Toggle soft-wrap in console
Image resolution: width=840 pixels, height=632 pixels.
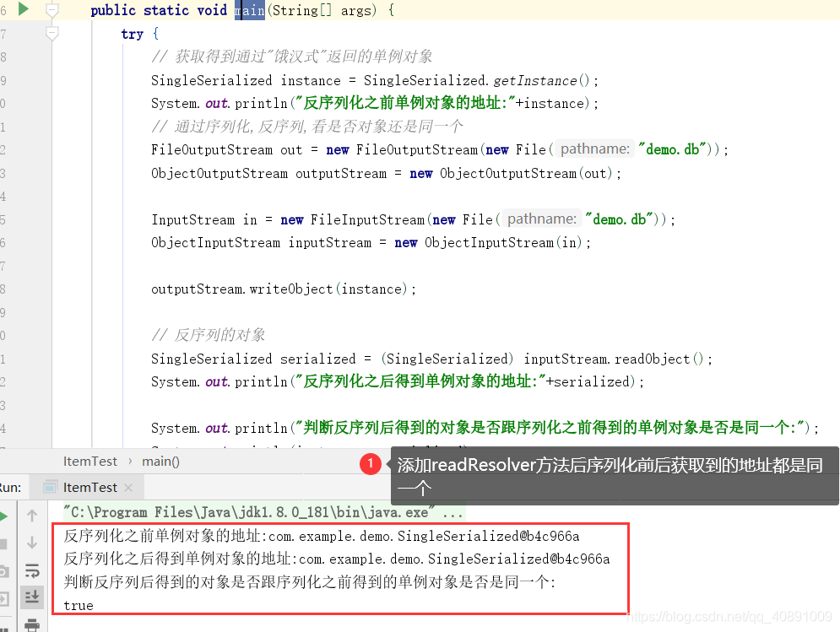(x=32, y=570)
